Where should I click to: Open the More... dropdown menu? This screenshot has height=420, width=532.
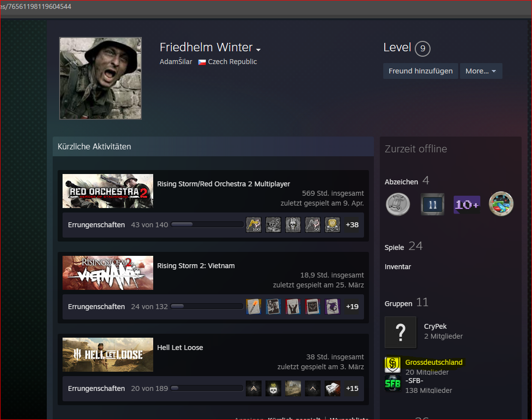[480, 71]
